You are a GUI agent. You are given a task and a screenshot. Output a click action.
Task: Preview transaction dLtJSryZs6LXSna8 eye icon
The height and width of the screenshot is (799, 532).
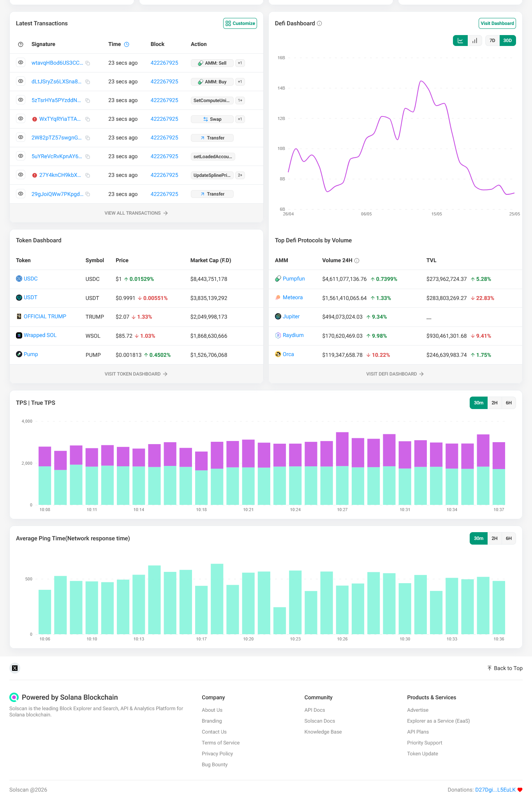(21, 81)
